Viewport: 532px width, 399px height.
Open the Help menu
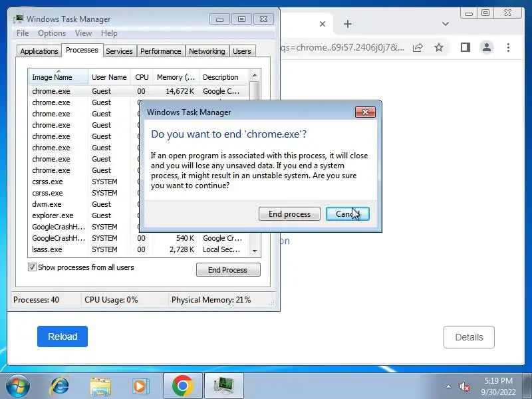point(109,33)
